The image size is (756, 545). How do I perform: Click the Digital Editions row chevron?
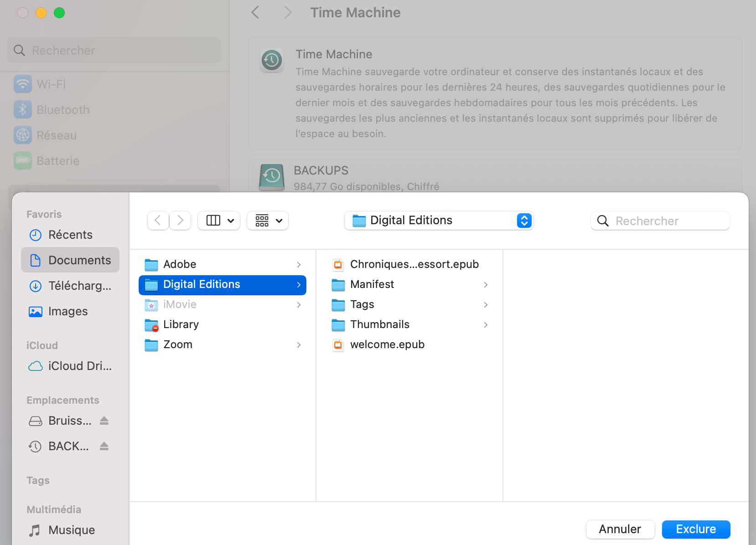pos(299,285)
